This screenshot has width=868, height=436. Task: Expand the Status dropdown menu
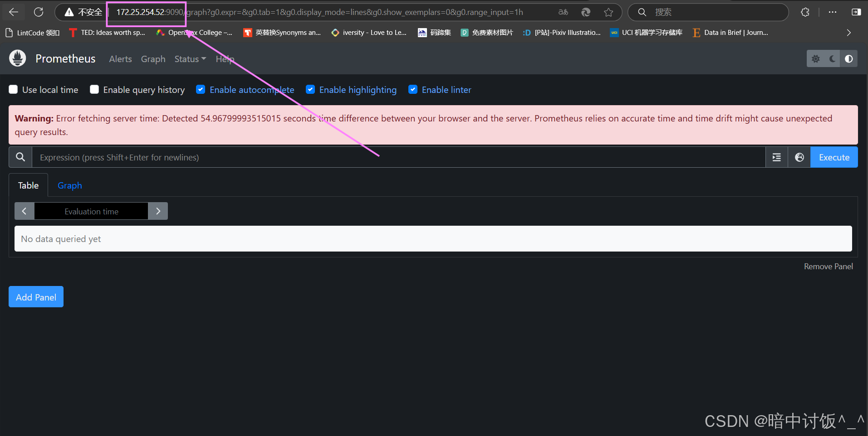(190, 59)
